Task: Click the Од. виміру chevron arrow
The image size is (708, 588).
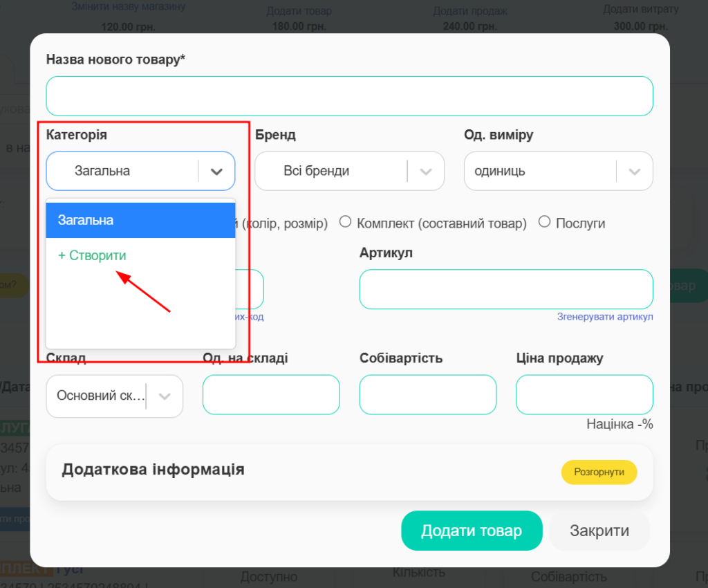Action: tap(635, 171)
